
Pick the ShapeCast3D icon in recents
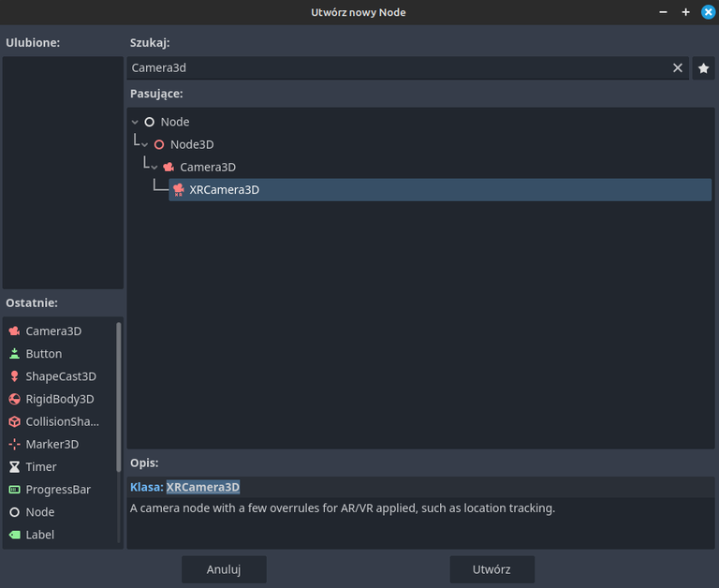[x=14, y=376]
